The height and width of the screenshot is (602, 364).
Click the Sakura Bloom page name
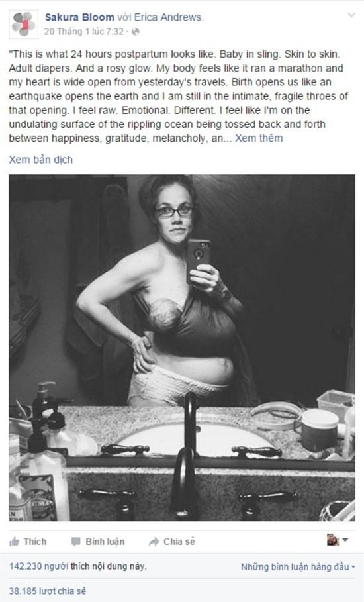(x=79, y=17)
